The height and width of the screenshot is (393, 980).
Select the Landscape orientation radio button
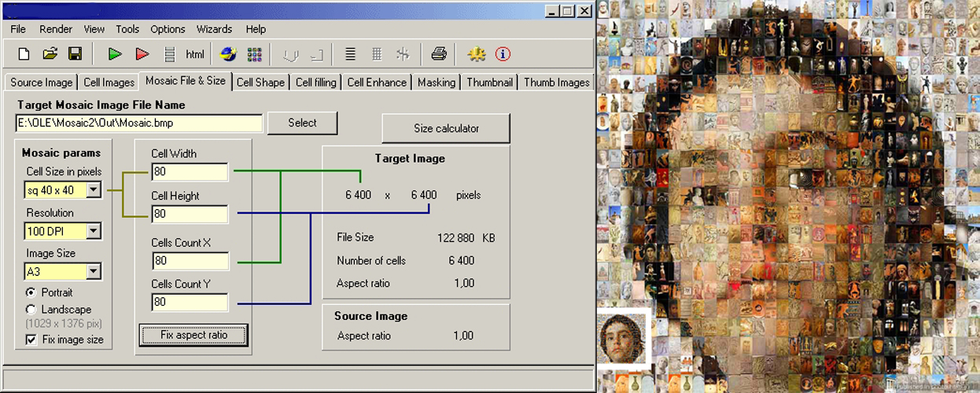(31, 310)
